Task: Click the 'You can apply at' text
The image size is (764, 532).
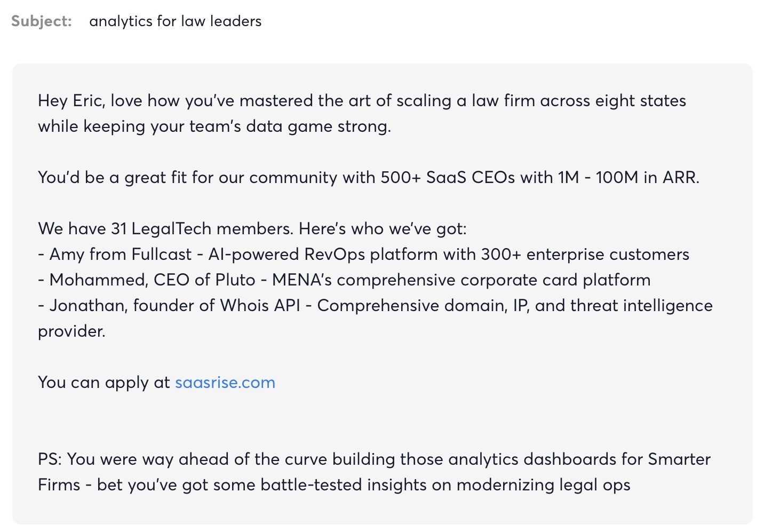Action: click(x=104, y=383)
